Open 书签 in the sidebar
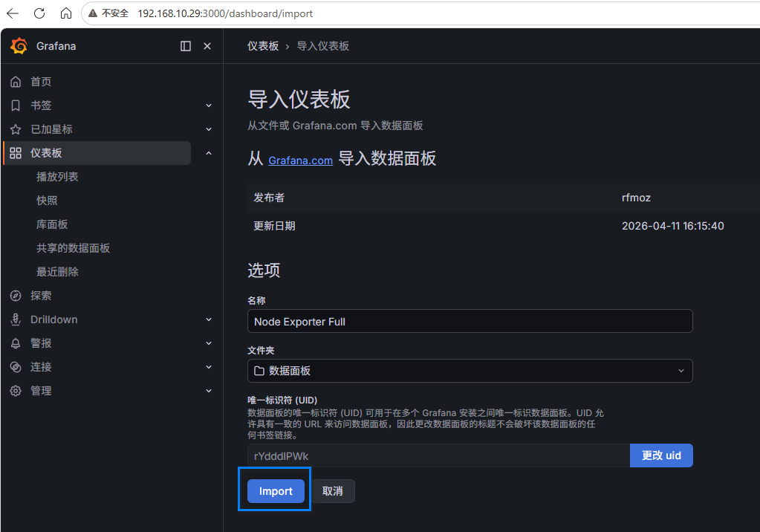The image size is (760, 532). coord(41,106)
